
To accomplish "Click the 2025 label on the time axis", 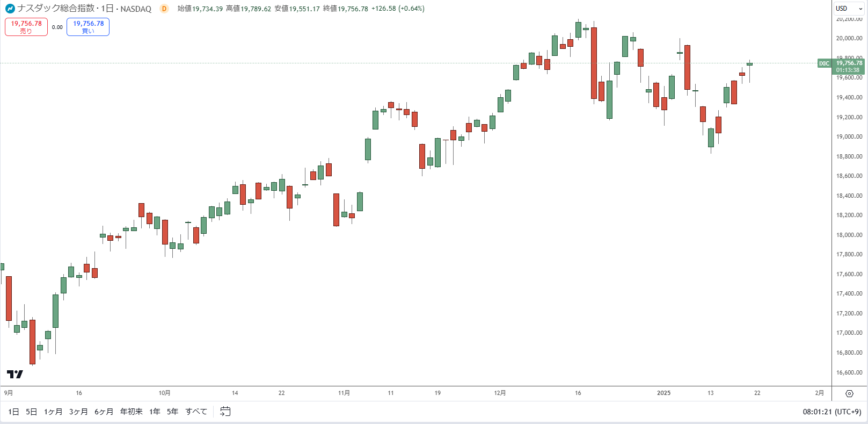I will [664, 393].
